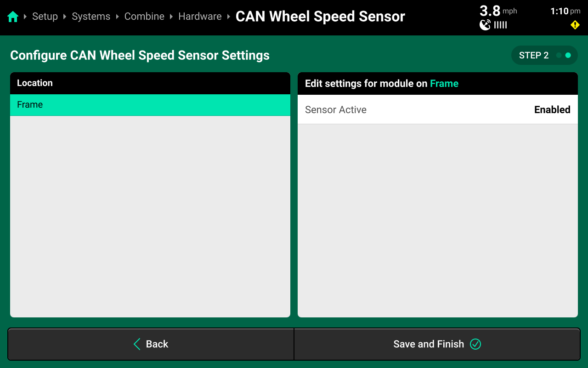Open the yellow warning diamond alert
This screenshot has height=368, width=588.
pyautogui.click(x=575, y=25)
